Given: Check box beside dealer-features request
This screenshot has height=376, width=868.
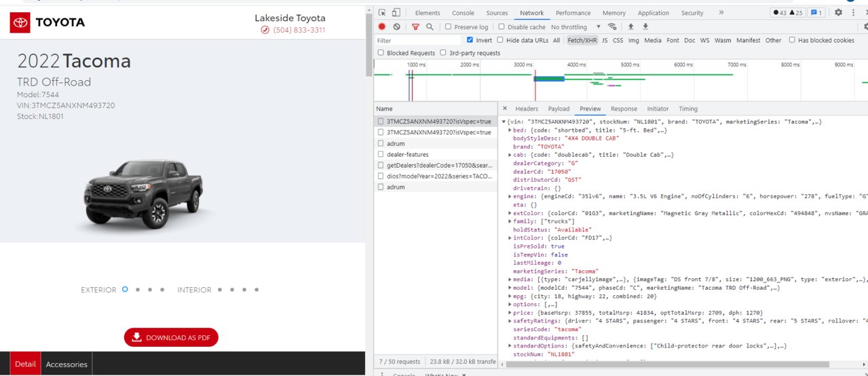Looking at the screenshot, I should click(381, 155).
